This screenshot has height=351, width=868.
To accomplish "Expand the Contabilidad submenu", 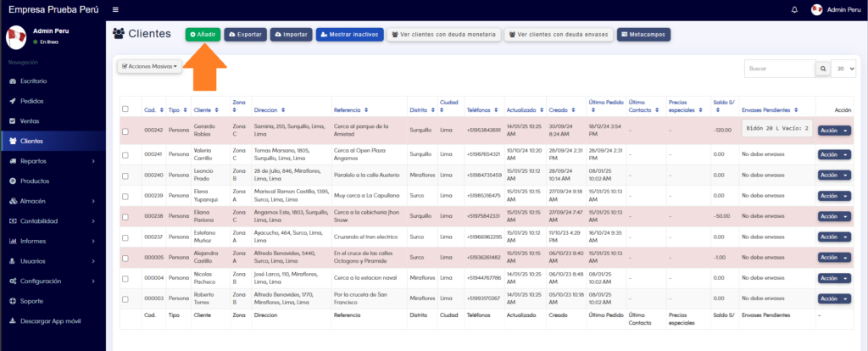I will (x=53, y=221).
